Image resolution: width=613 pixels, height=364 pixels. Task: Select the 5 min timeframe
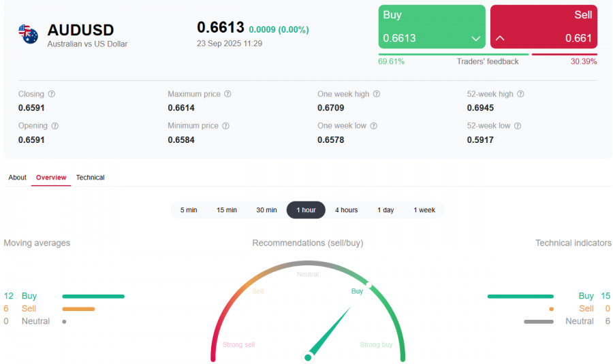pos(189,210)
